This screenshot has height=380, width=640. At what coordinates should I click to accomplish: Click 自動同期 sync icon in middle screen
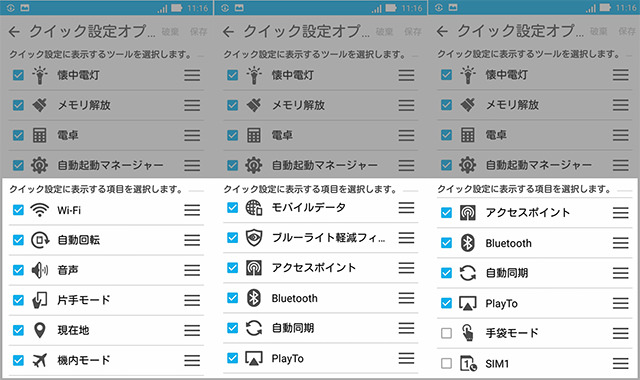[x=253, y=328]
